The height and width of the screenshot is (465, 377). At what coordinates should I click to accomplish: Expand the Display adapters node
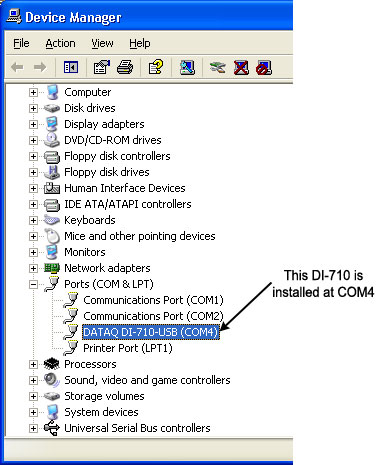(33, 124)
